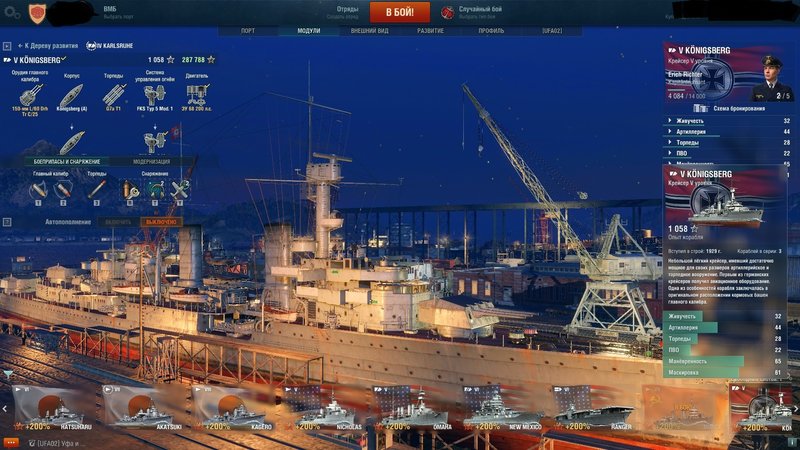This screenshot has width=800, height=450.
Task: Open the damage control party consumable slot
Action: pyautogui.click(x=130, y=191)
